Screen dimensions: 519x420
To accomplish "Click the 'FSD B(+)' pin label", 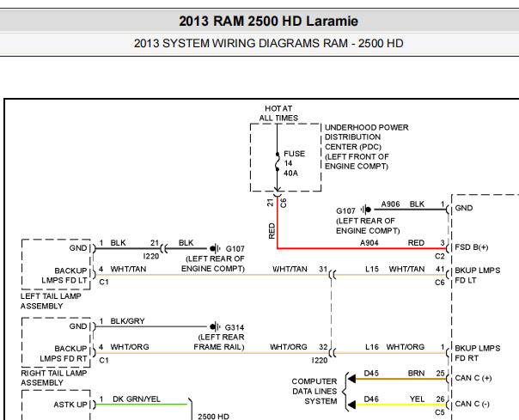I will click(x=472, y=247).
